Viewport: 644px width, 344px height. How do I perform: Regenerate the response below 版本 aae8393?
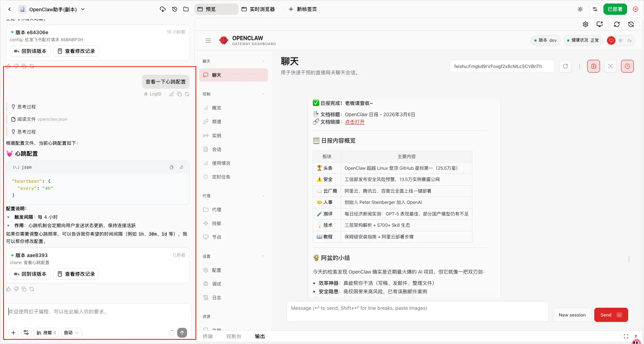tap(32, 289)
